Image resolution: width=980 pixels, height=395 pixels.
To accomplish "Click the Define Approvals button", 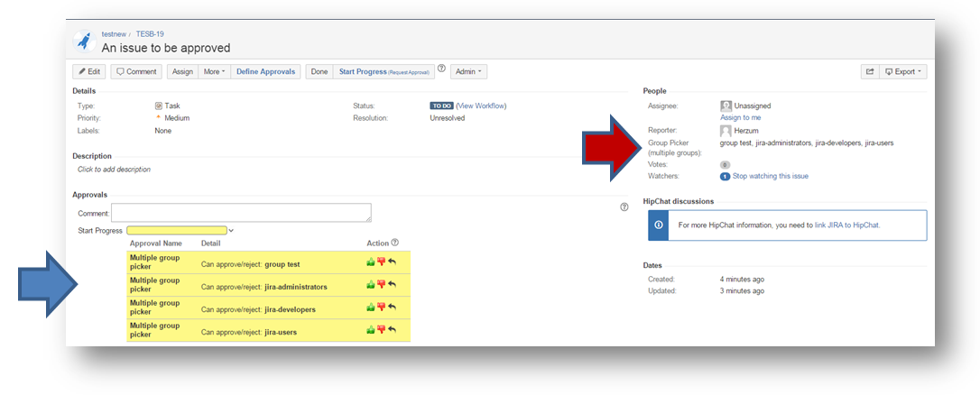I will (x=265, y=71).
